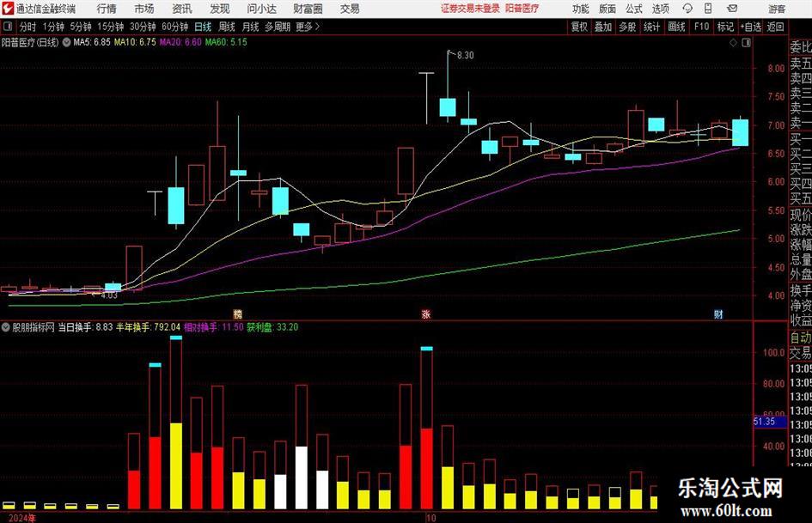The width and height of the screenshot is (812, 523).
Task: Switch to 60分钟 period tab
Action: (x=174, y=27)
